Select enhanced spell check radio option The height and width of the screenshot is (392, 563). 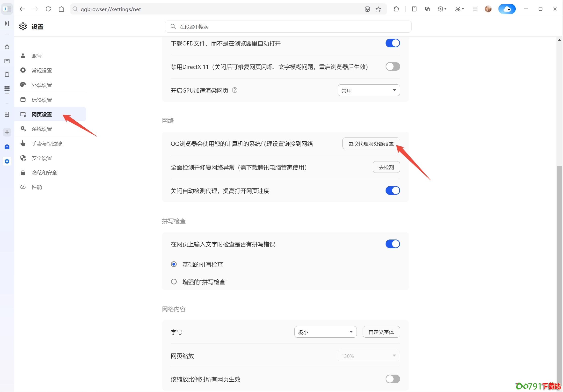(x=174, y=282)
